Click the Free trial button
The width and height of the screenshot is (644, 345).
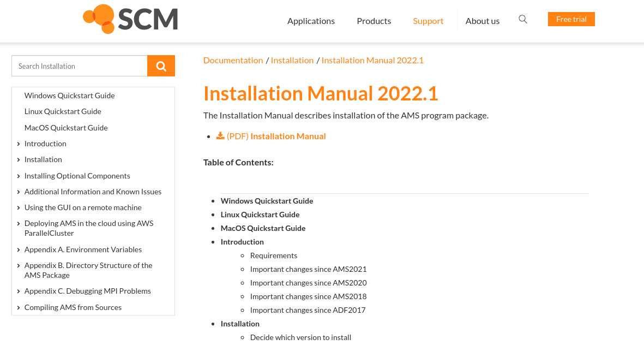point(571,19)
